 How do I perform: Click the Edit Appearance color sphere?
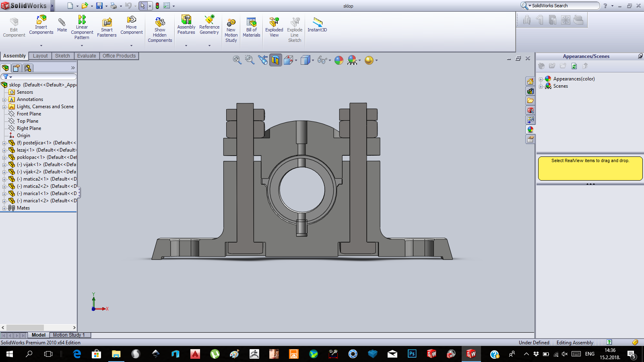coord(339,60)
